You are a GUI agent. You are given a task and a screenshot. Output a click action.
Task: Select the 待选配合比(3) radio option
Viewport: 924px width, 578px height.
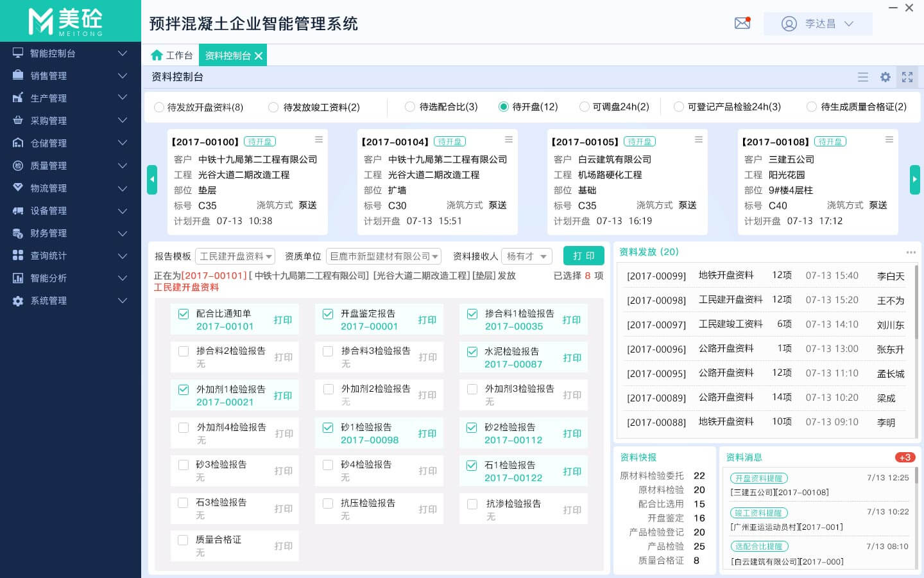[410, 107]
